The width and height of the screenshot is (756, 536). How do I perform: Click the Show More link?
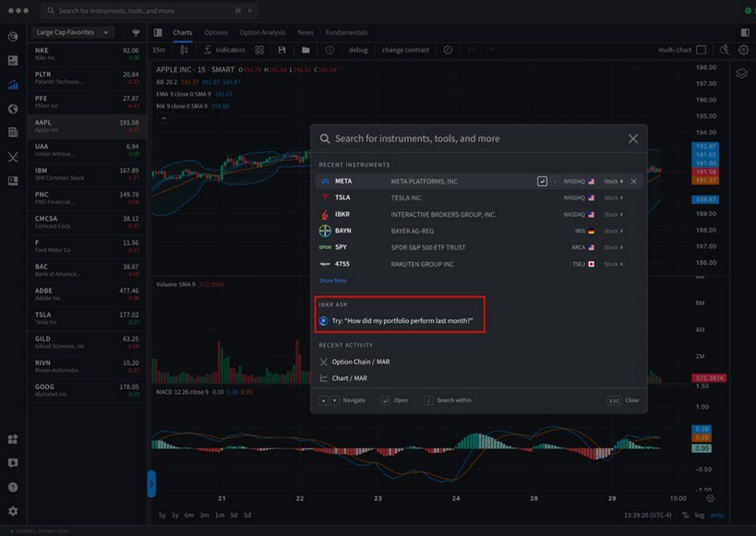[x=333, y=280]
